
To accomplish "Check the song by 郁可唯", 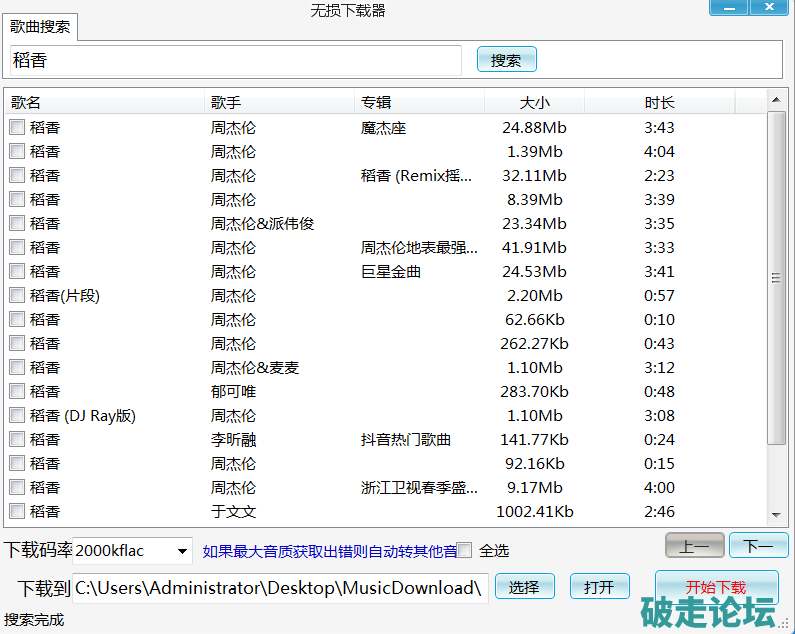I will (17, 392).
